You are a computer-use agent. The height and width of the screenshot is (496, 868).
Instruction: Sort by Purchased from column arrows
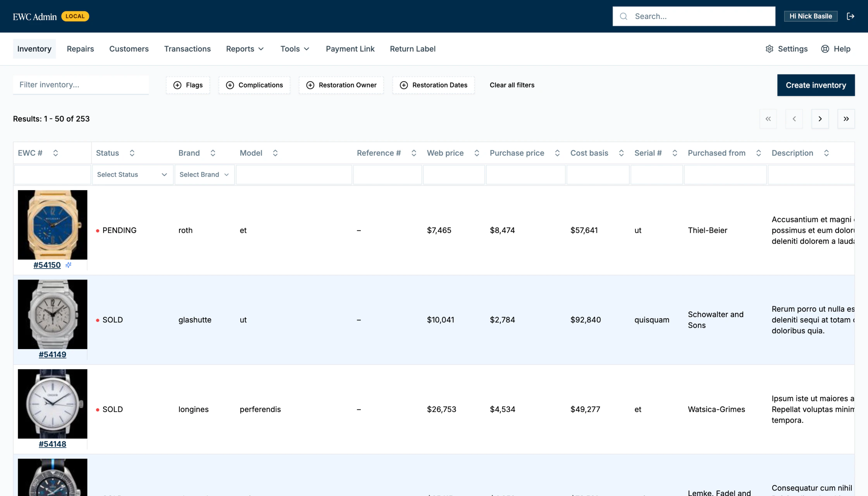758,153
